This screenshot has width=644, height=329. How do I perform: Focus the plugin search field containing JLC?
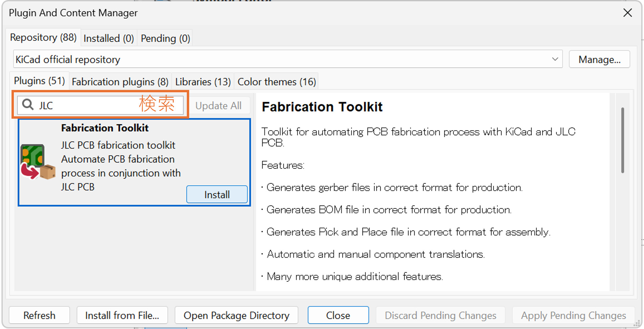pos(100,105)
